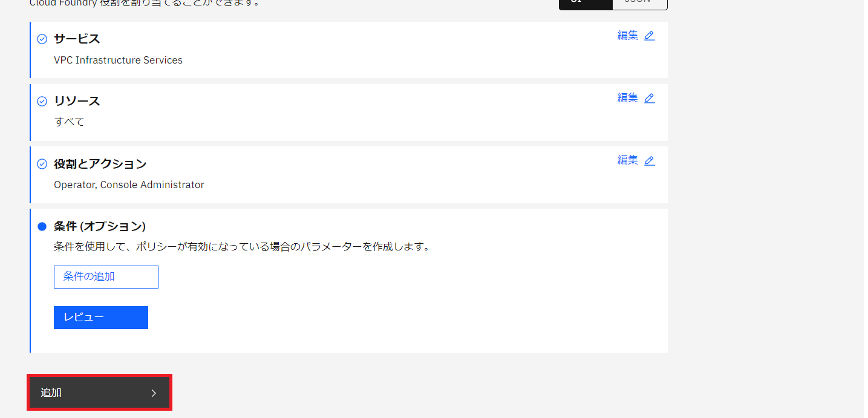Open 編集 link for リソース
The image size is (868, 418).
point(627,98)
